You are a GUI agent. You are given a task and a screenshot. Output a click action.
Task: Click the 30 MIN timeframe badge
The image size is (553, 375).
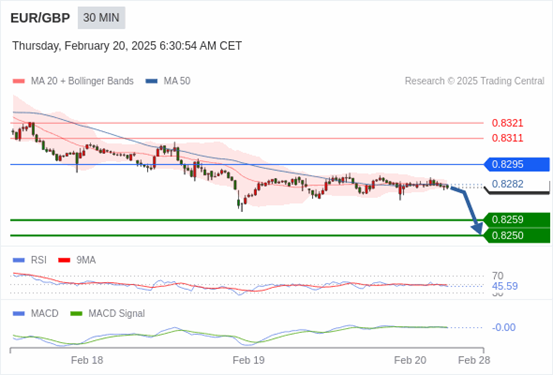[x=101, y=18]
